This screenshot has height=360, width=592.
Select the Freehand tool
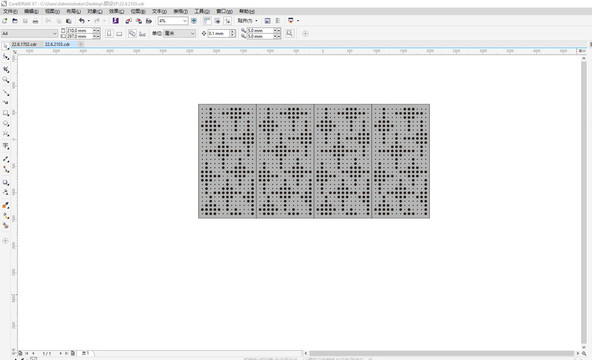tap(6, 92)
